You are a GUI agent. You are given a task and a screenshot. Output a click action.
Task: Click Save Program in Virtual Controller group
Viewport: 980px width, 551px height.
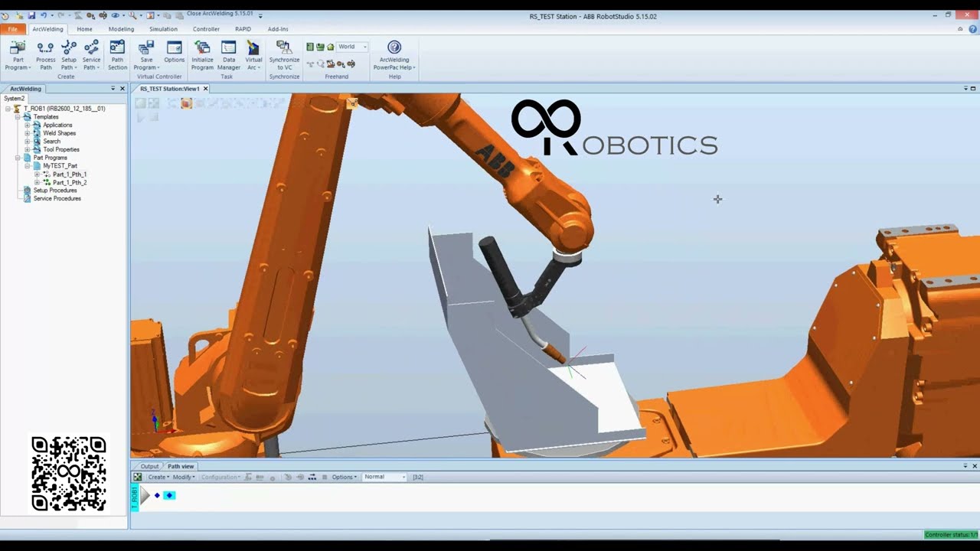click(x=146, y=55)
